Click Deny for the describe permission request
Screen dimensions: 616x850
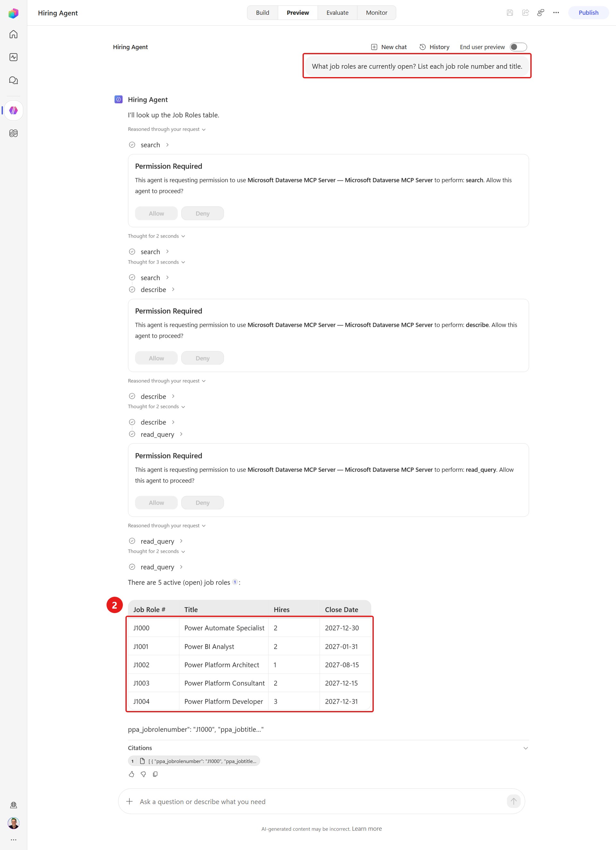click(202, 358)
